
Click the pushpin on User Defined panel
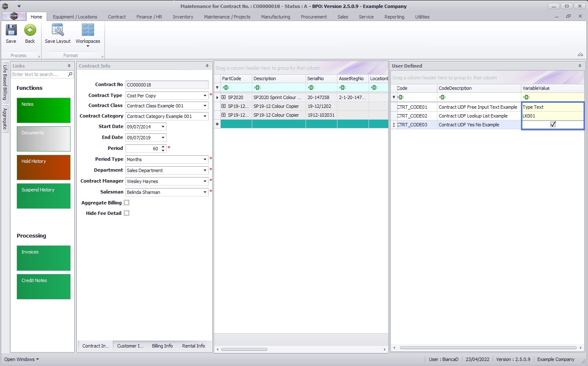click(580, 66)
